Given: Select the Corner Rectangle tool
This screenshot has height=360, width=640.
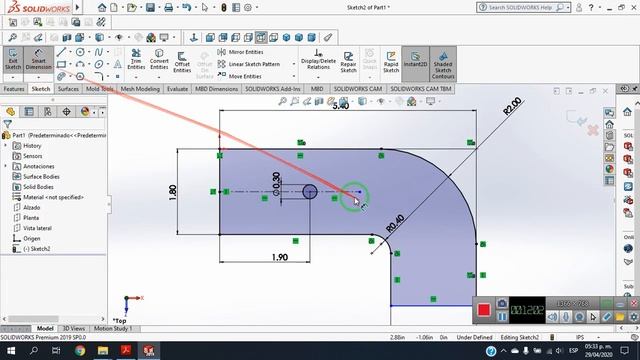Looking at the screenshot, I should (x=61, y=64).
